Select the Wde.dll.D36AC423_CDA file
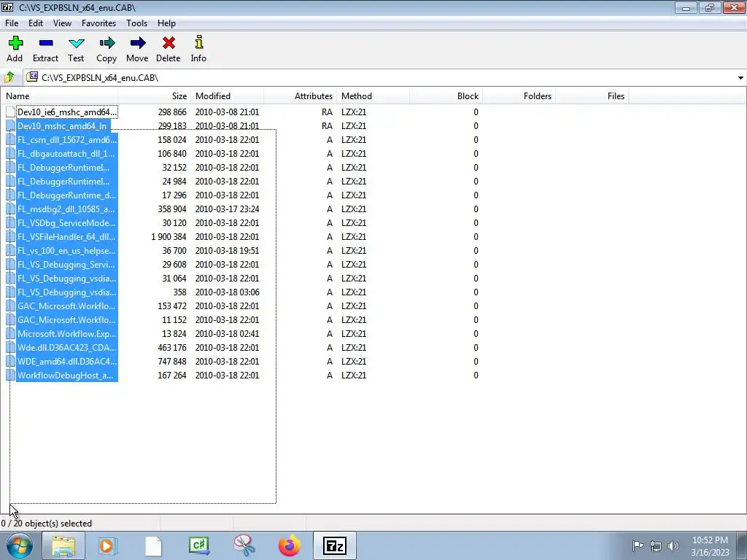The height and width of the screenshot is (560, 747). click(x=66, y=347)
